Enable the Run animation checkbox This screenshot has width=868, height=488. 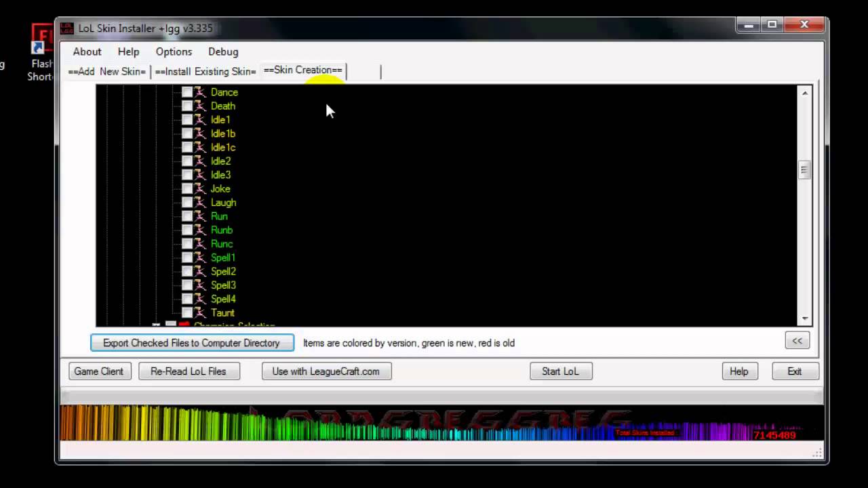(x=187, y=216)
